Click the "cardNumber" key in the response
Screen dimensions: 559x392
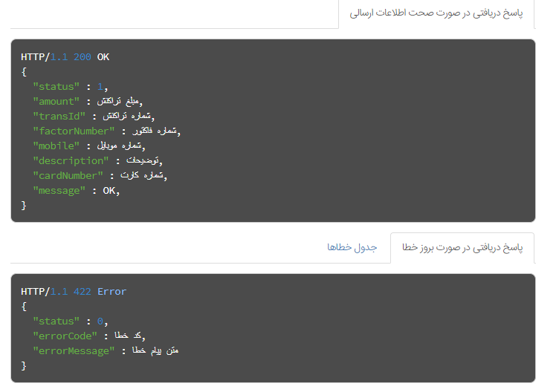pyautogui.click(x=68, y=176)
